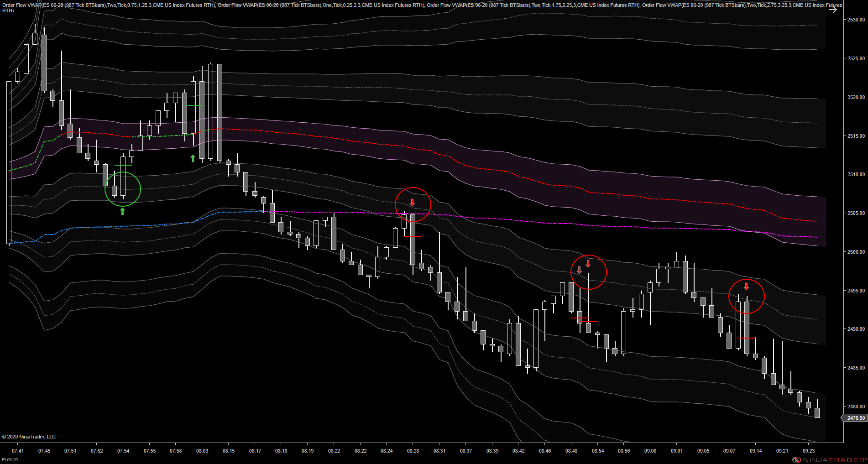Click the 2485.00 price axis label
The height and width of the screenshot is (464, 868).
[x=856, y=368]
